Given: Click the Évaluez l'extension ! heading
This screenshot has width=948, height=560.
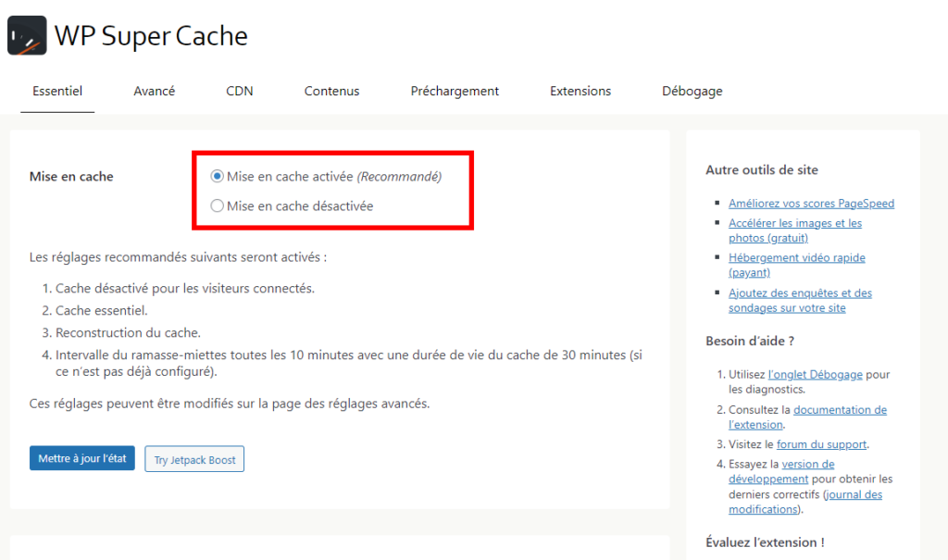Looking at the screenshot, I should 765,542.
